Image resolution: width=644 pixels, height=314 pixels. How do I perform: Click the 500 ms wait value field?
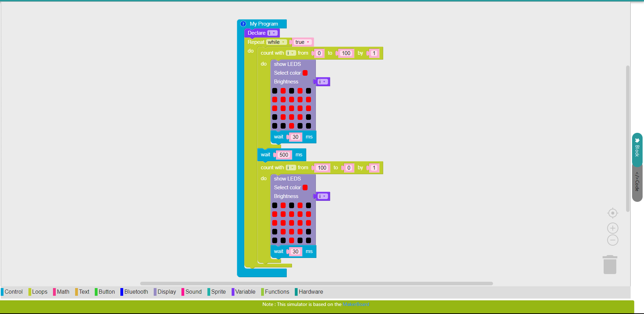tap(284, 155)
